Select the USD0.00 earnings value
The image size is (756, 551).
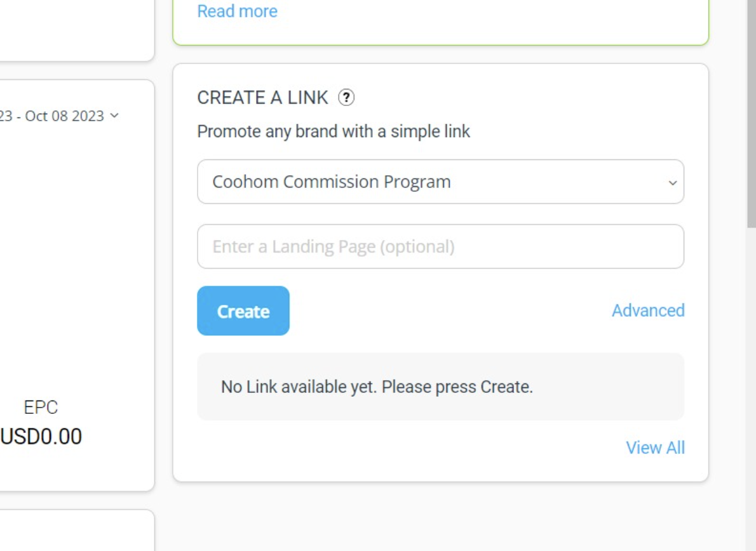[x=42, y=437]
